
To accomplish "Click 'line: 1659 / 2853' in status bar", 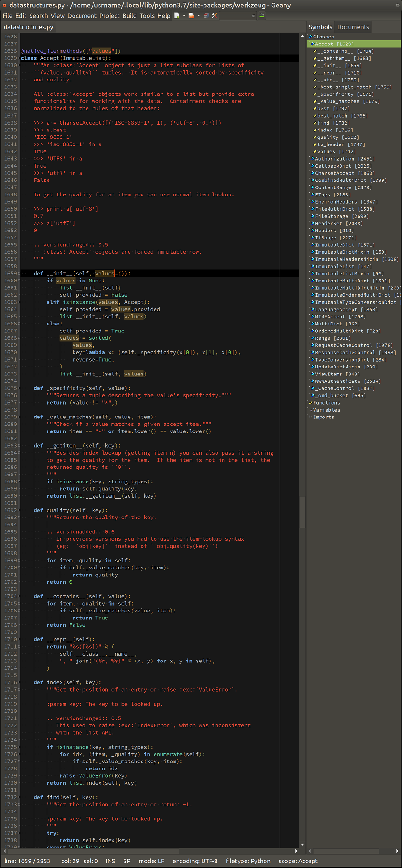I will point(27,861).
